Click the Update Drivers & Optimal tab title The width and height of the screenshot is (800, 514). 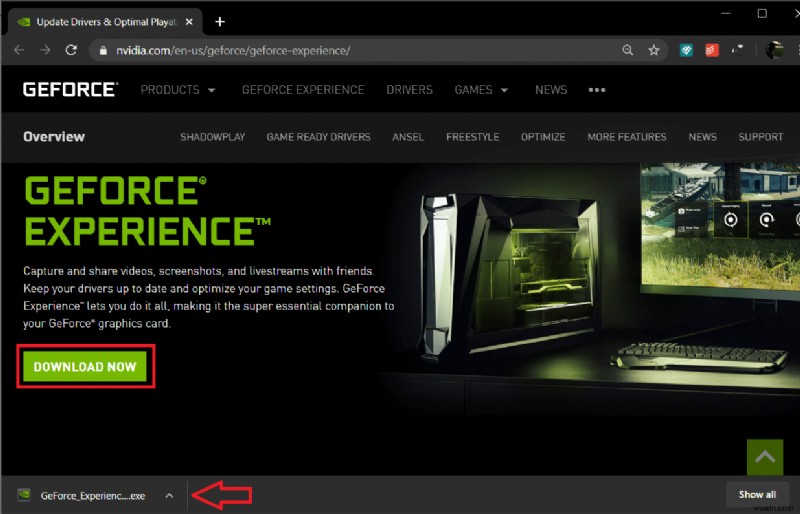tap(107, 22)
